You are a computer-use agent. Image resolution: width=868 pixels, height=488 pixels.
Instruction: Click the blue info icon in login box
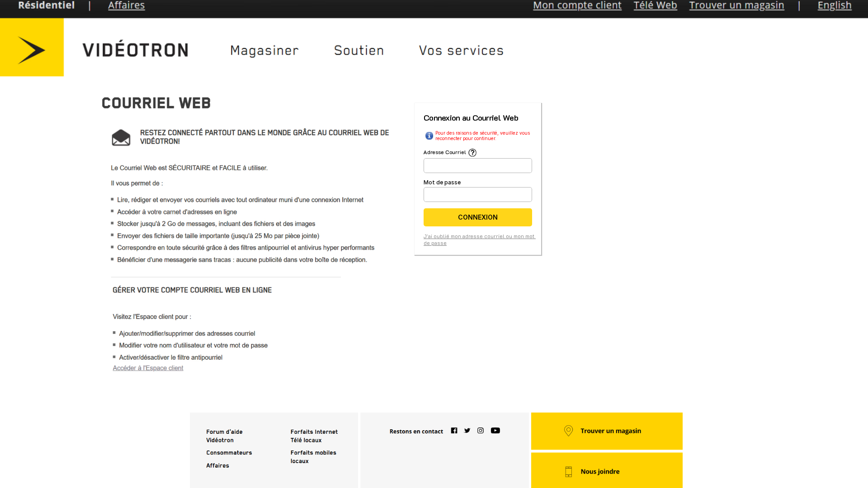429,136
